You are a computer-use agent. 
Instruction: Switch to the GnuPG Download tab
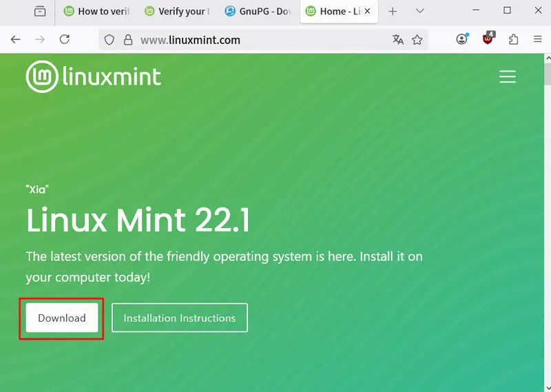click(x=259, y=11)
